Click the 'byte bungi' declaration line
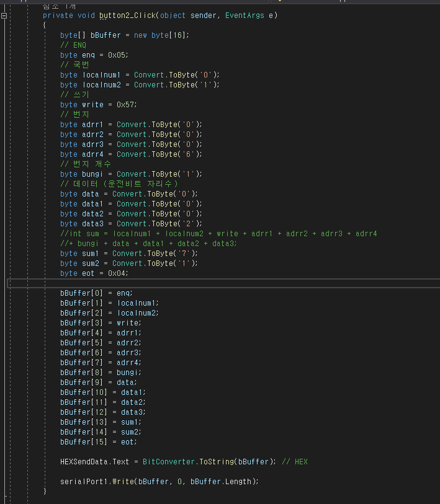The image size is (440, 504). click(131, 174)
